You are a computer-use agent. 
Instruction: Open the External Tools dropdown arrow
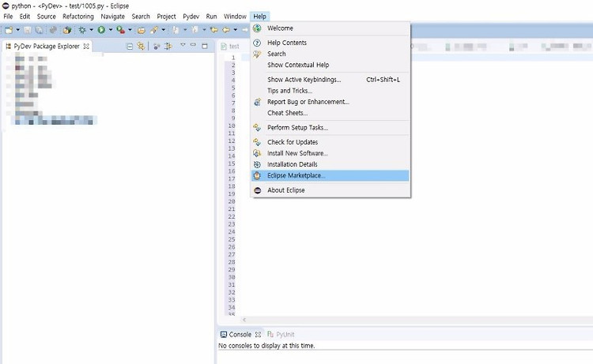tap(130, 30)
